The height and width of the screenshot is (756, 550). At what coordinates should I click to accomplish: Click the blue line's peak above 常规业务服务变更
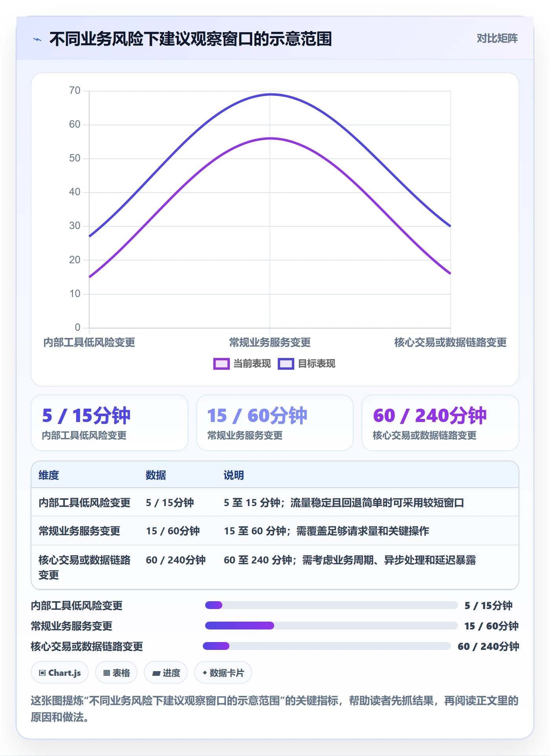[270, 94]
